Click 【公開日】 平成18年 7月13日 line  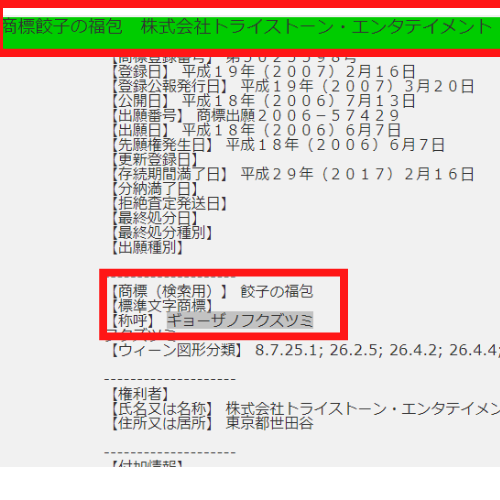pyautogui.click(x=263, y=101)
